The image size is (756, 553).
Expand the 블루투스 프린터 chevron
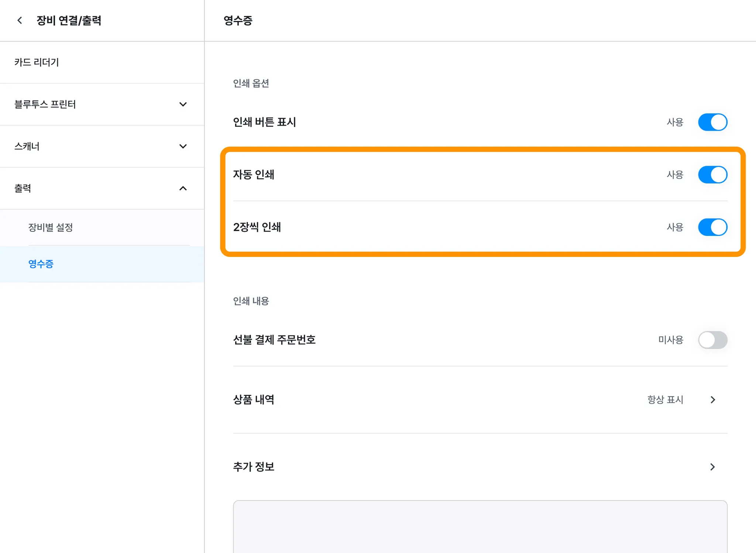[x=183, y=104]
